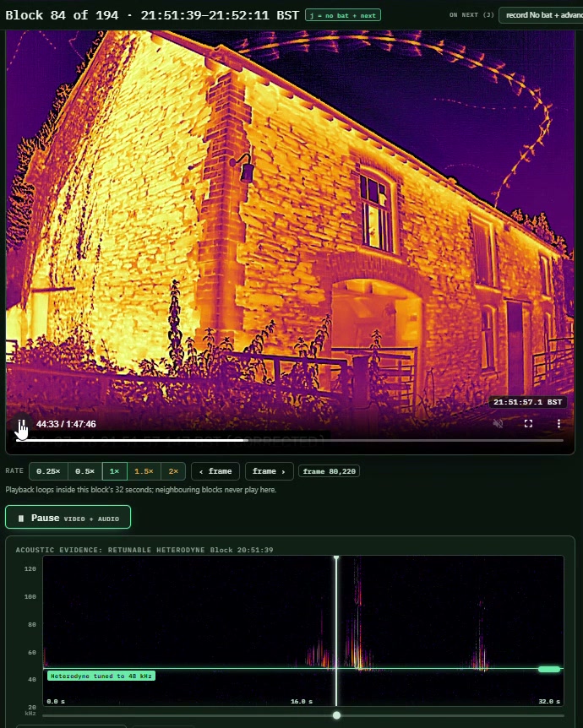Click the spectrogram playhead slider handle

click(x=336, y=715)
